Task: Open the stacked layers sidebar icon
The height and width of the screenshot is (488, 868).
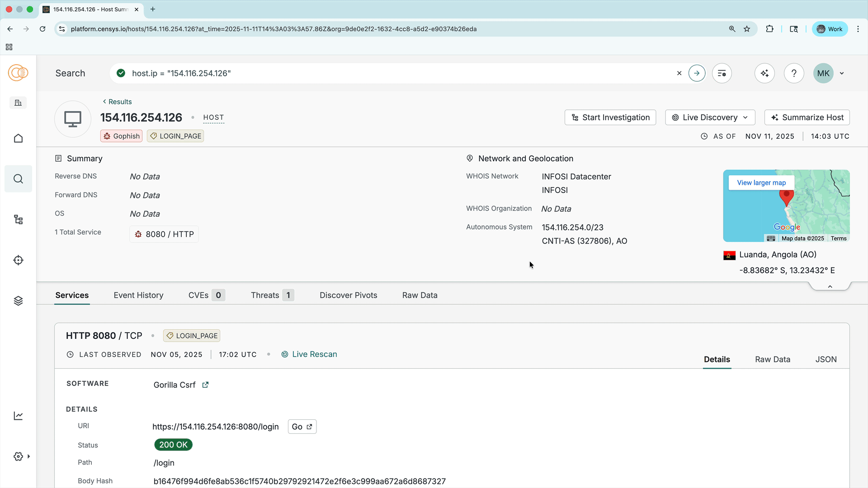Action: (18, 301)
